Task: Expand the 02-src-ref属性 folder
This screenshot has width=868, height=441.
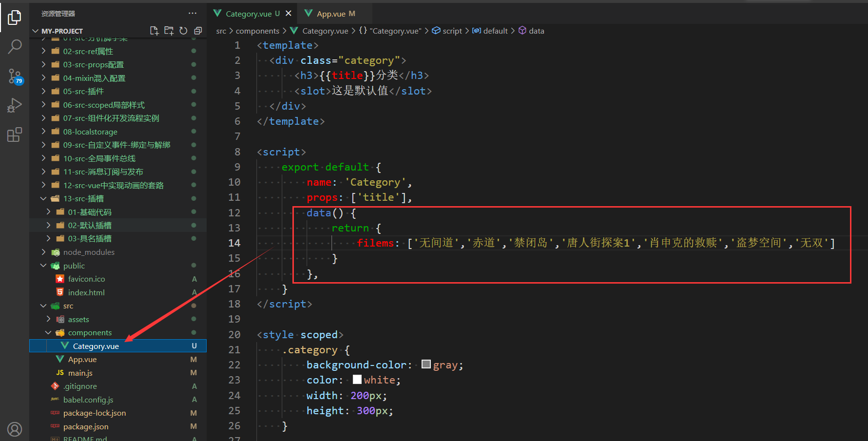Action: coord(88,51)
